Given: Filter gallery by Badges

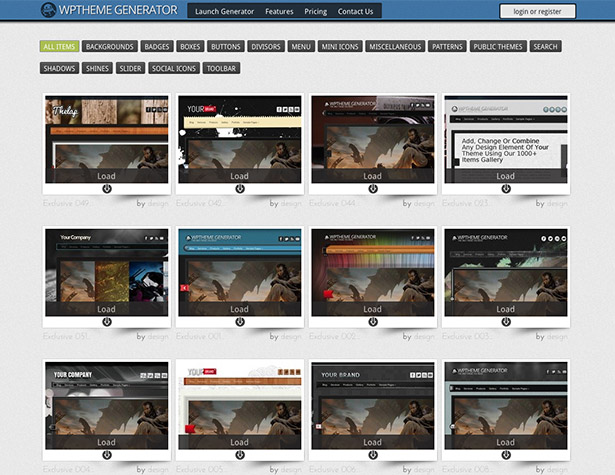Looking at the screenshot, I should 156,46.
